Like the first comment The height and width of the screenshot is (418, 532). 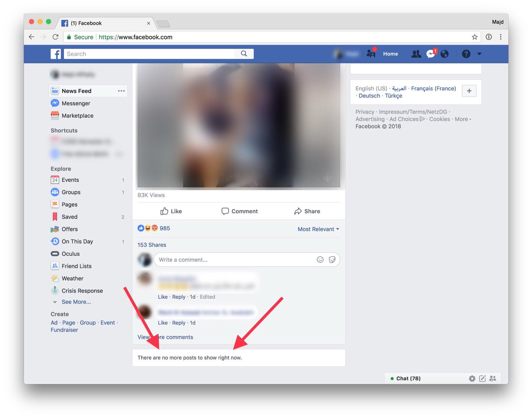(163, 297)
